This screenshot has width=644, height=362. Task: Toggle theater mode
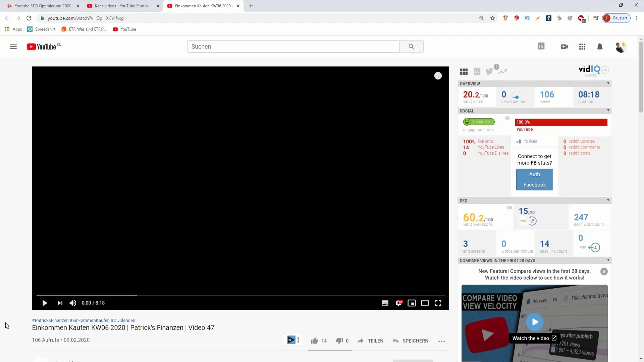pos(425,303)
